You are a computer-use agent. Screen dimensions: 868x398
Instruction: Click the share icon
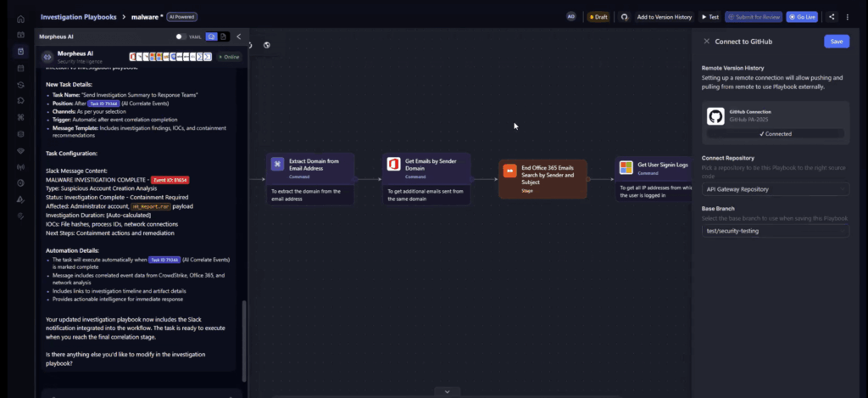pos(832,17)
